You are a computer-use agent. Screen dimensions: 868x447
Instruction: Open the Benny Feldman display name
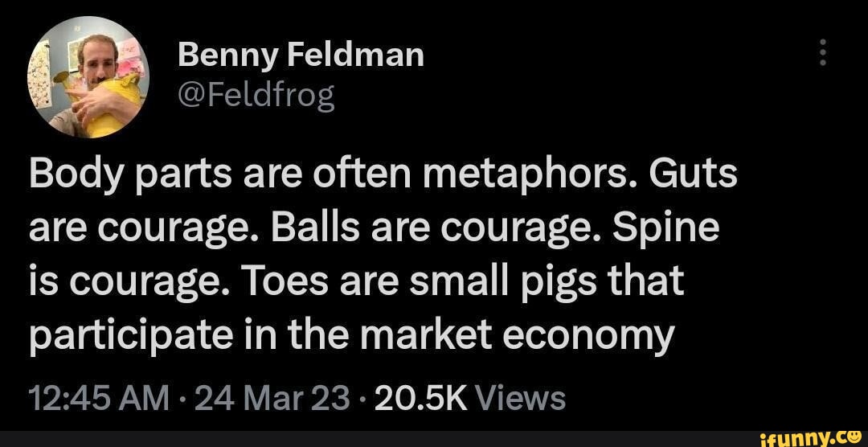[301, 55]
